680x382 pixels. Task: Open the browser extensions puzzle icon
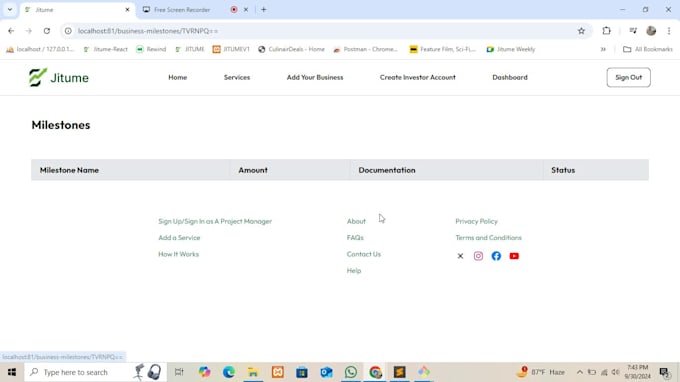pos(606,31)
